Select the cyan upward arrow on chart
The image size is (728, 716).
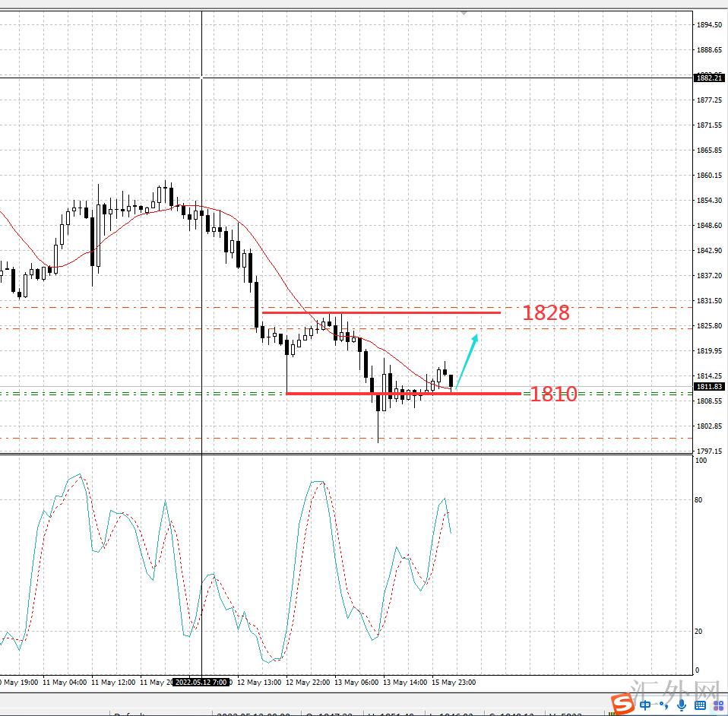point(467,360)
